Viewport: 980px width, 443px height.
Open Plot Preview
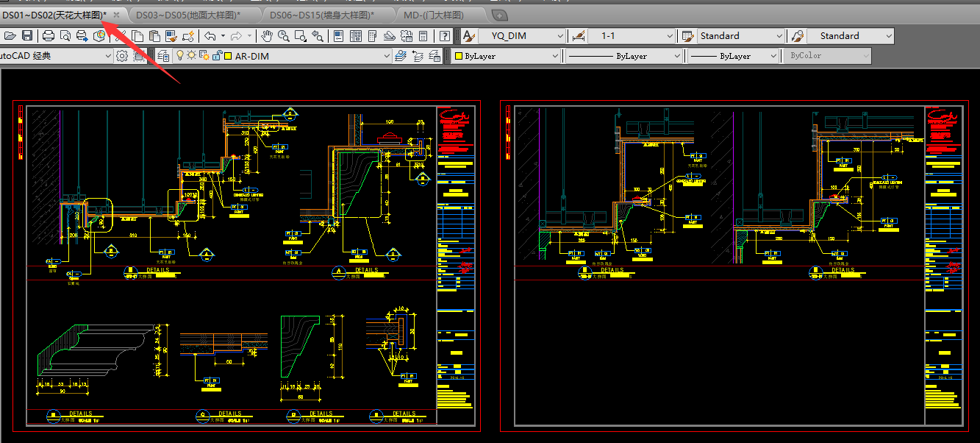pos(65,36)
